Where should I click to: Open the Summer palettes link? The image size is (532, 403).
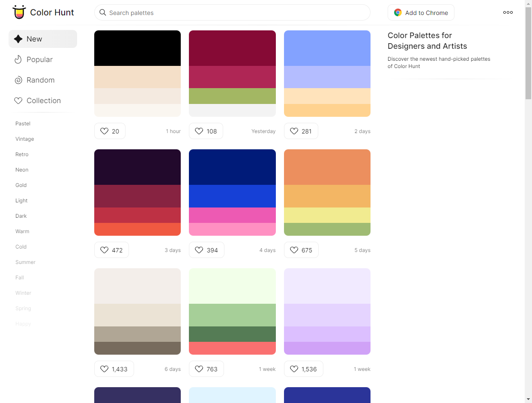(x=25, y=262)
